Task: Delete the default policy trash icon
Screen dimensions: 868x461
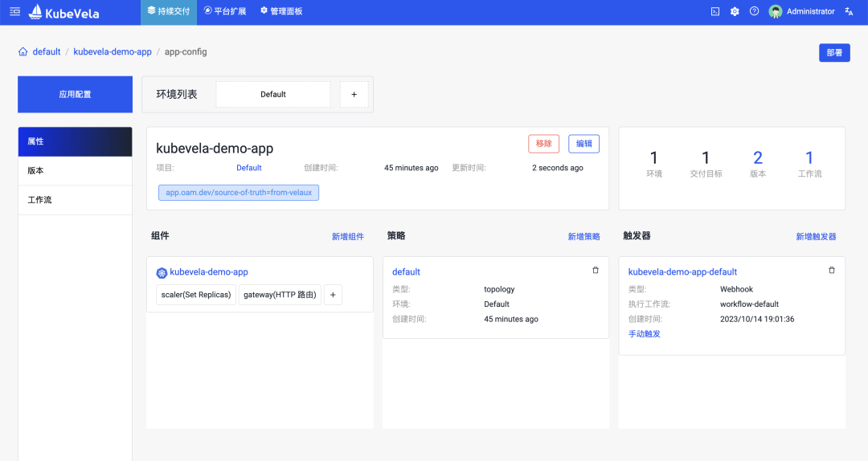Action: point(596,270)
